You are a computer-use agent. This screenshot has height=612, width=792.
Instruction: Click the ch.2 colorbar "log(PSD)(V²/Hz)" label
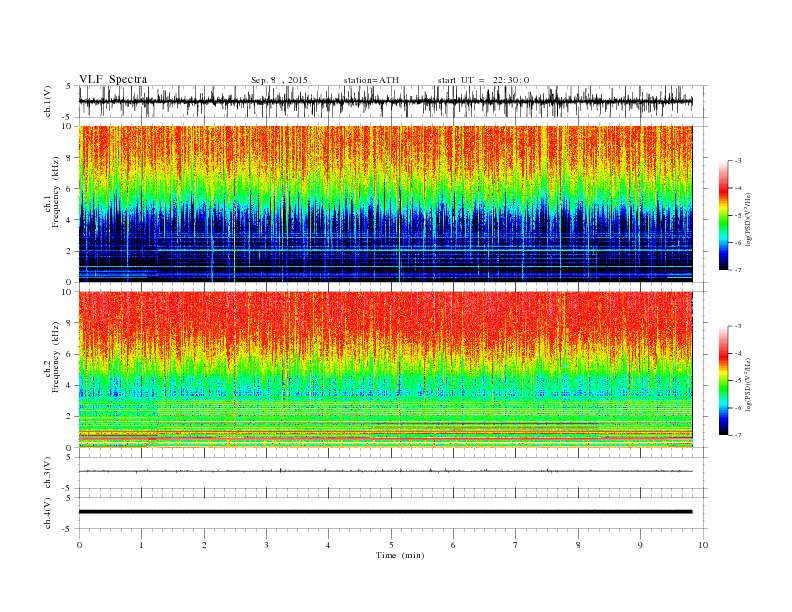point(748,384)
